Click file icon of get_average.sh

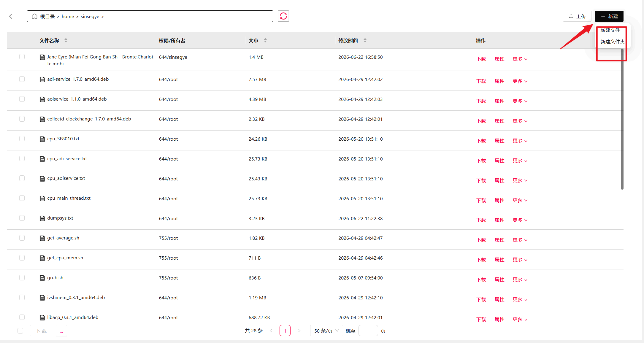[42, 238]
